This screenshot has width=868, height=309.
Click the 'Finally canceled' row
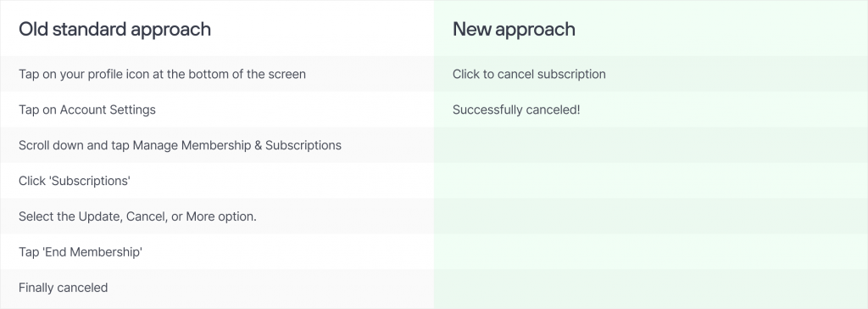217,287
